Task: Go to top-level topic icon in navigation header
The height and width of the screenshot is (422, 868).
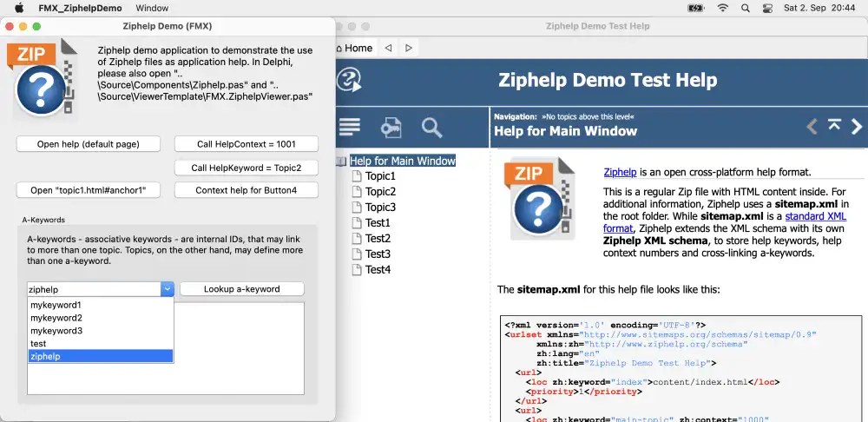Action: pyautogui.click(x=834, y=125)
